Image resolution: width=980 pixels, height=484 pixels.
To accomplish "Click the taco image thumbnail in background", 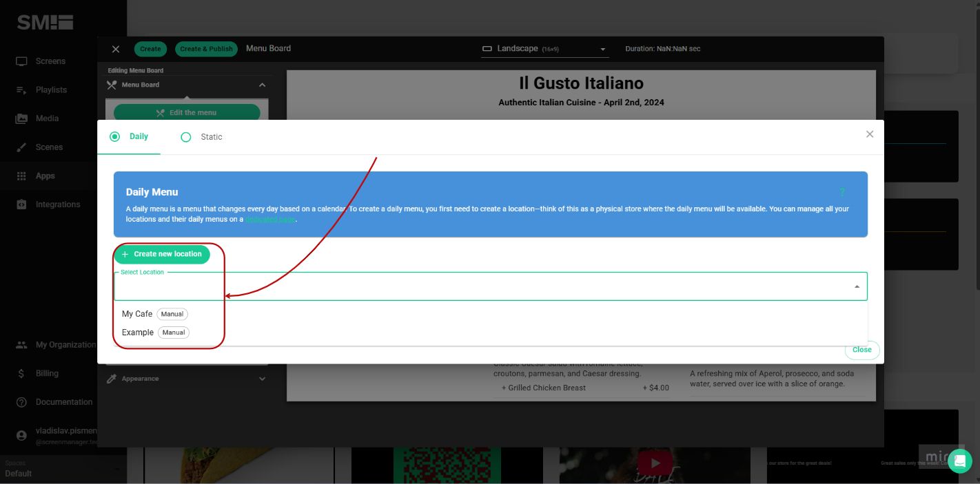I will [x=239, y=465].
